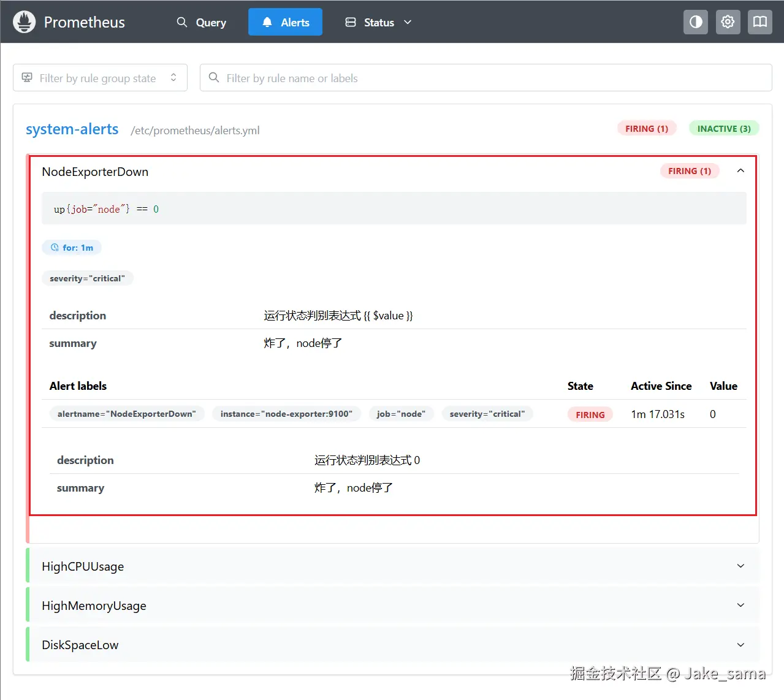The height and width of the screenshot is (700, 784).
Task: Click the /etc/prometheus/alerts.yml path
Action: pyautogui.click(x=195, y=130)
